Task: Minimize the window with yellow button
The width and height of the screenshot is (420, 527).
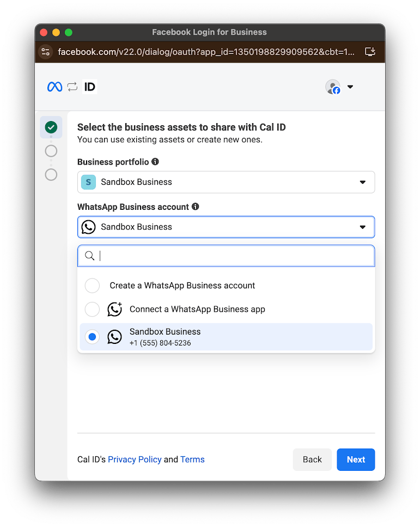Action: [x=56, y=32]
